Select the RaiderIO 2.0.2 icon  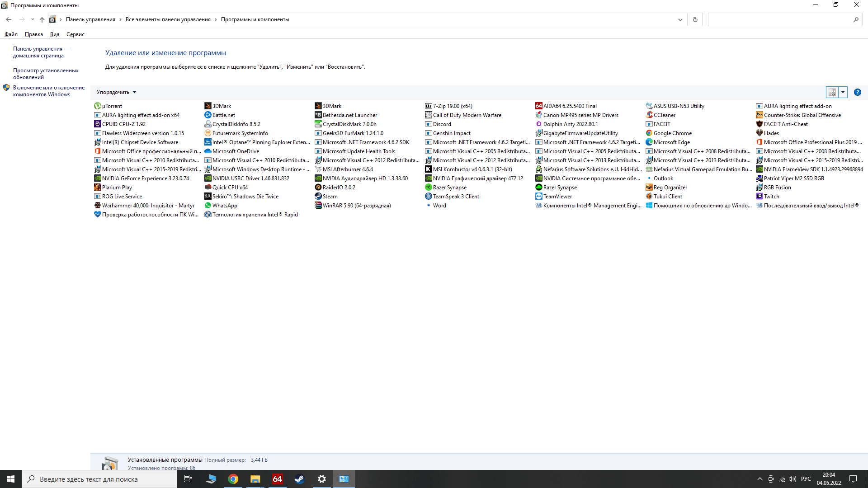click(318, 187)
